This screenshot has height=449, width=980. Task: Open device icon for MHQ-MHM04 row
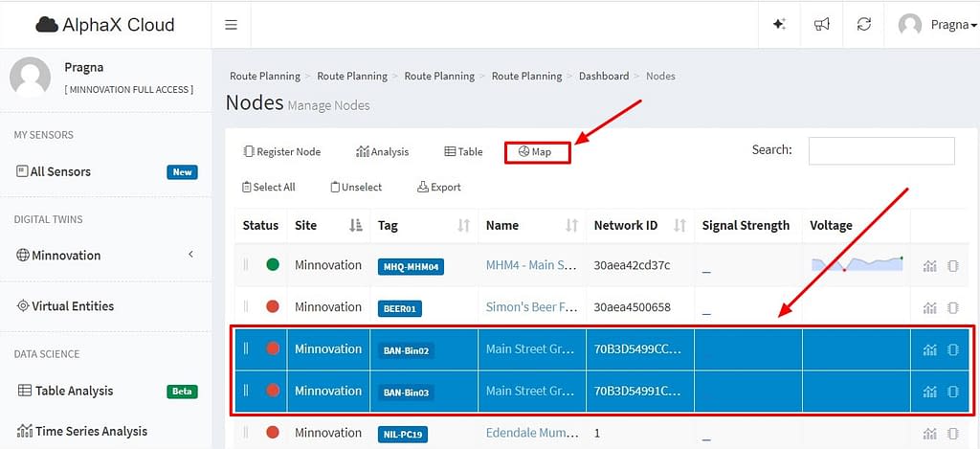tap(953, 266)
